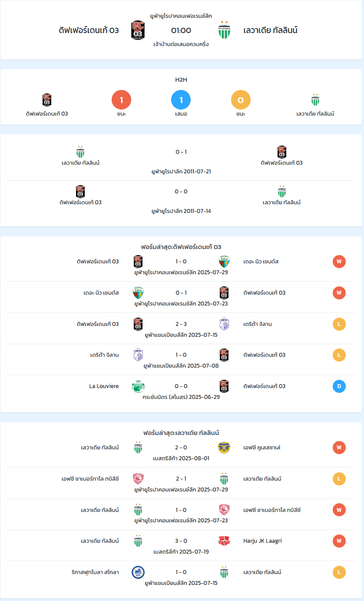The image size is (364, 601).
Task: Click the 01:00 kickoff time in header
Action: pyautogui.click(x=181, y=30)
